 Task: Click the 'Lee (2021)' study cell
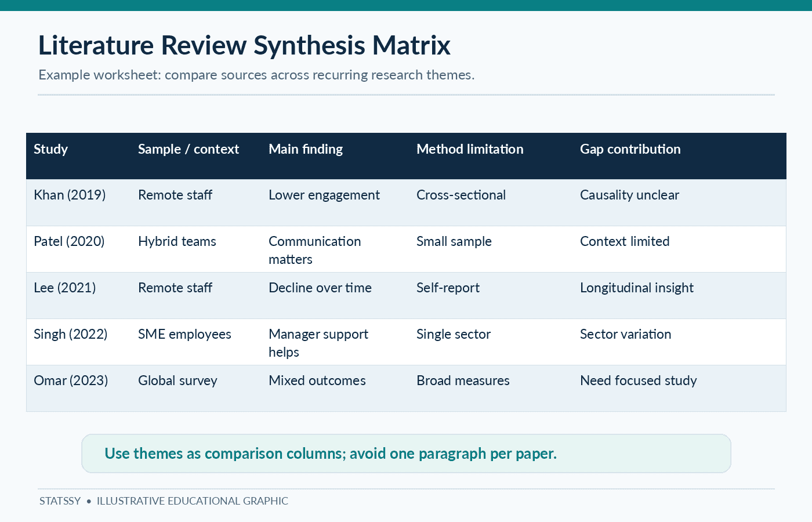65,288
